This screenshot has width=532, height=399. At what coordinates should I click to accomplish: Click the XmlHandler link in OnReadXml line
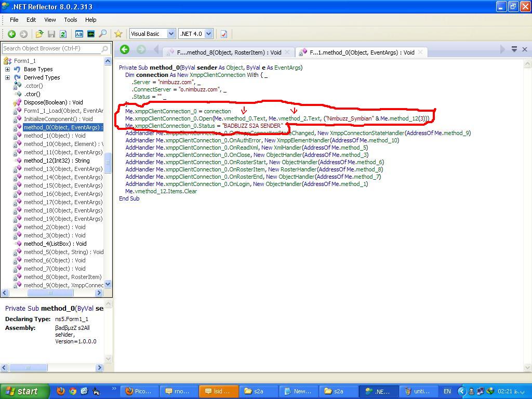tap(287, 148)
